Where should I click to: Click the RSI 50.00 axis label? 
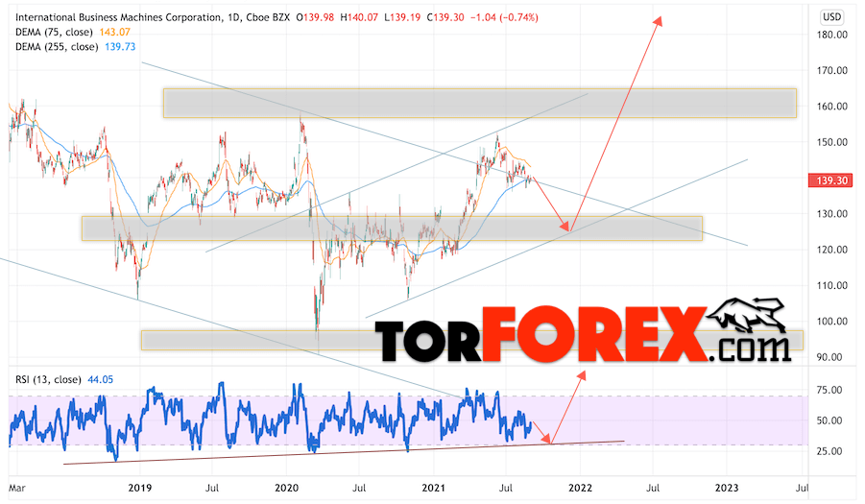point(829,420)
